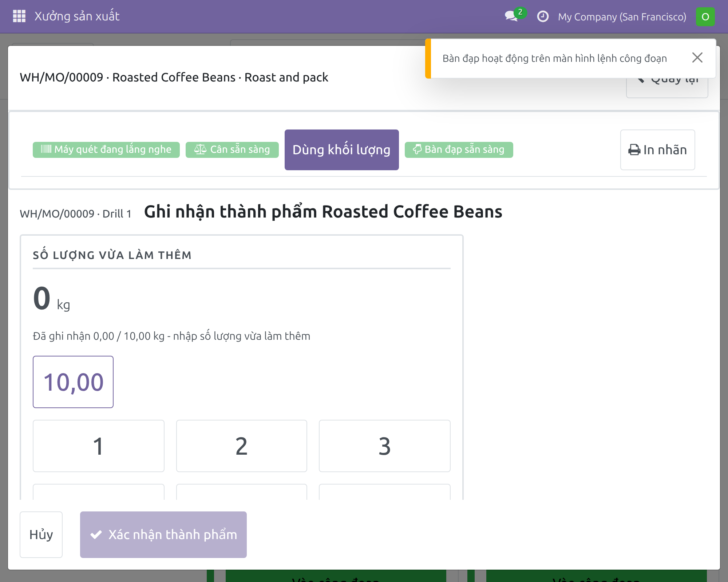The image size is (728, 582).
Task: Click the foot pedal ready badge
Action: point(459,150)
